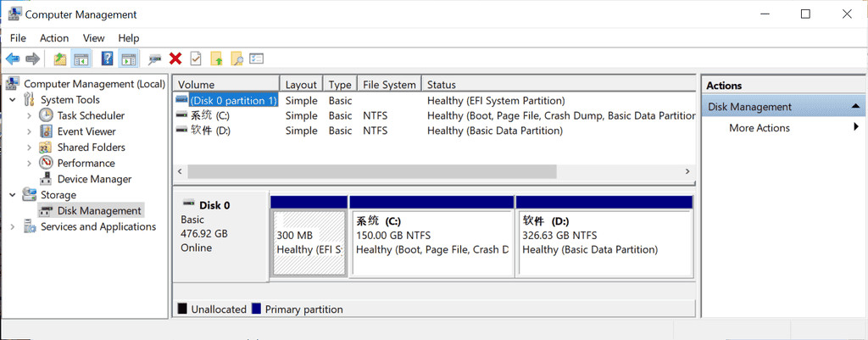This screenshot has height=340, width=868.
Task: Collapse the Storage tree node
Action: point(13,195)
